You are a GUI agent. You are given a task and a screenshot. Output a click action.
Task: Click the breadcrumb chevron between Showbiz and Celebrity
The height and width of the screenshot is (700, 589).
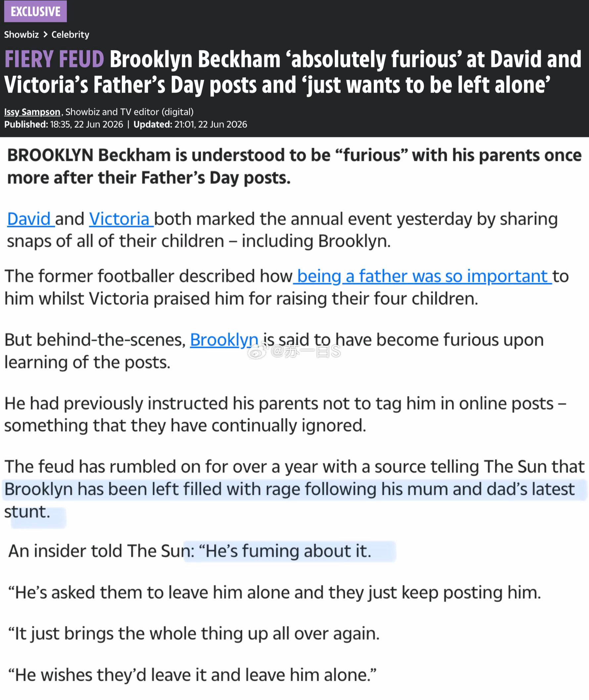coord(45,34)
